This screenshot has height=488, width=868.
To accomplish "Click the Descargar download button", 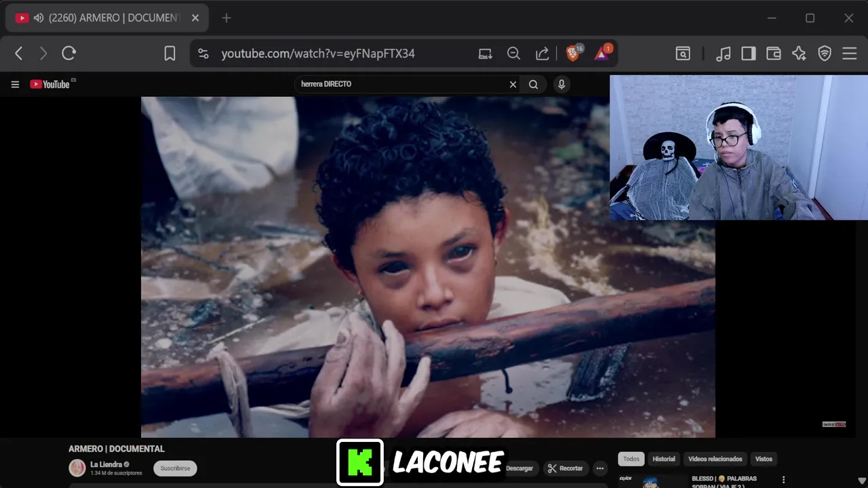I will (519, 468).
